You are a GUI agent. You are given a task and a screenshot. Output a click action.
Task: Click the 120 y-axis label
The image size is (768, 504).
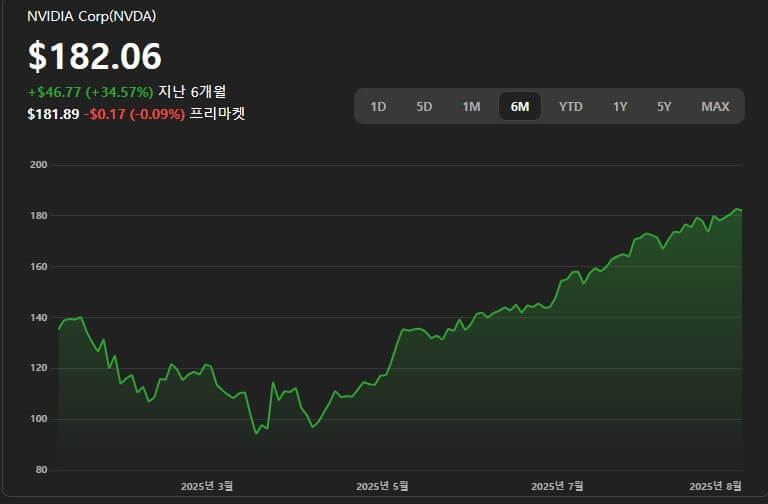39,368
